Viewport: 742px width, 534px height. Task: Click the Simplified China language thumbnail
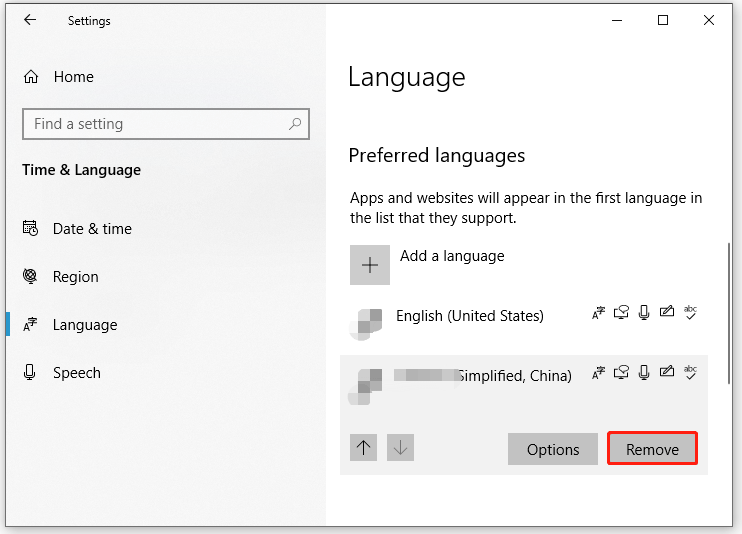click(x=365, y=387)
